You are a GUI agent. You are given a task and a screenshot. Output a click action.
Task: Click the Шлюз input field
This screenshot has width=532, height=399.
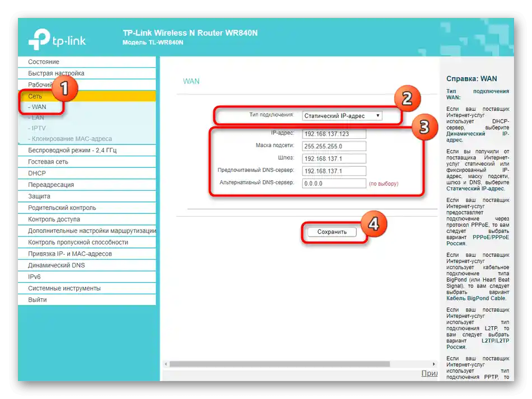click(x=334, y=159)
